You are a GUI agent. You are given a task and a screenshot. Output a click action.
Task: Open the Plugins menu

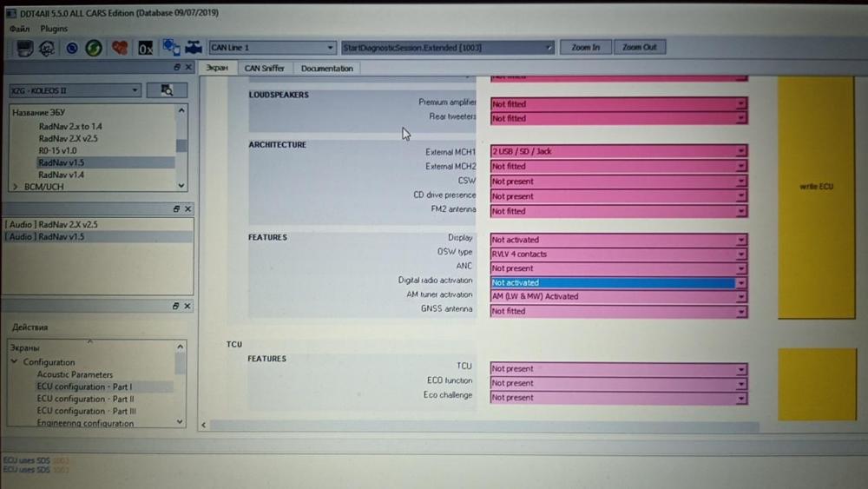(54, 29)
